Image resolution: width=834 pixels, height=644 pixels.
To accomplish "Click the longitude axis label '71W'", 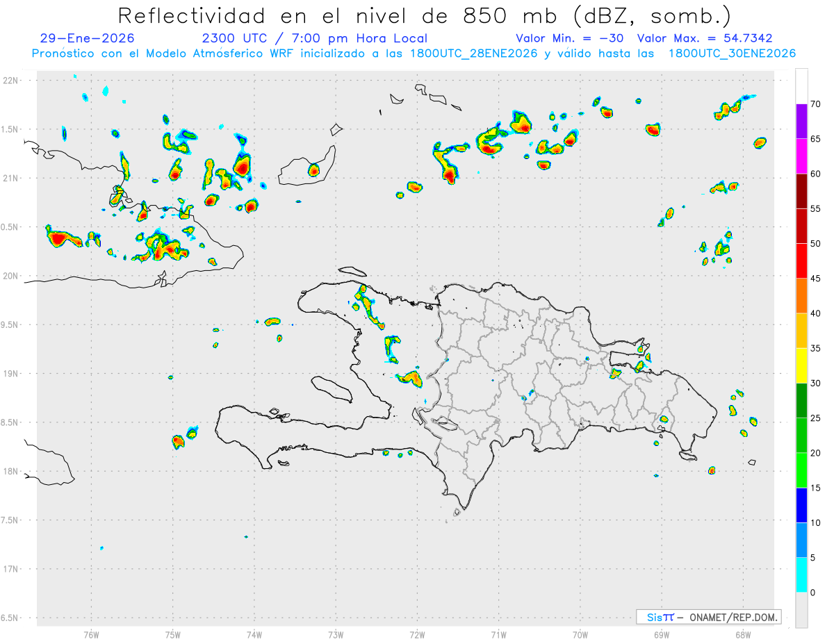I will click(498, 634).
